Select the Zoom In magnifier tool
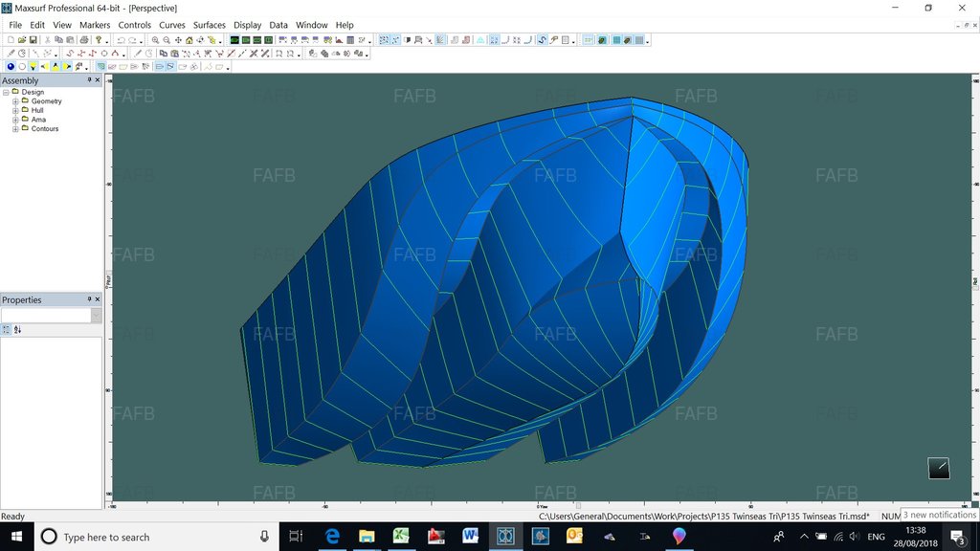This screenshot has height=551, width=980. pyautogui.click(x=155, y=40)
